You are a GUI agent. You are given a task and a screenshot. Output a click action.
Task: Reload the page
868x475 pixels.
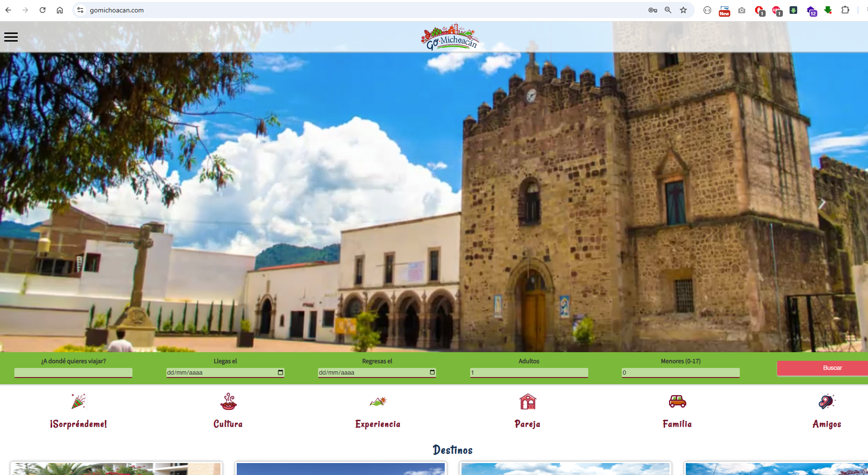(x=43, y=10)
